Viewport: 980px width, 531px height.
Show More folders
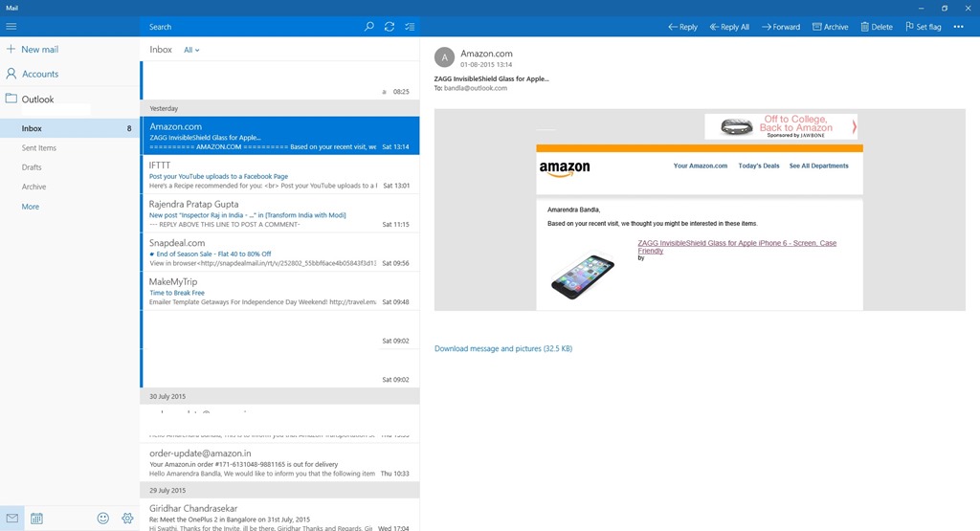point(30,207)
